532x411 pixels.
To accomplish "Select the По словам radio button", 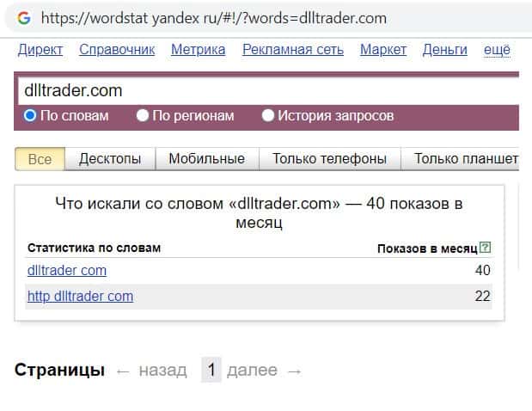I will point(30,115).
